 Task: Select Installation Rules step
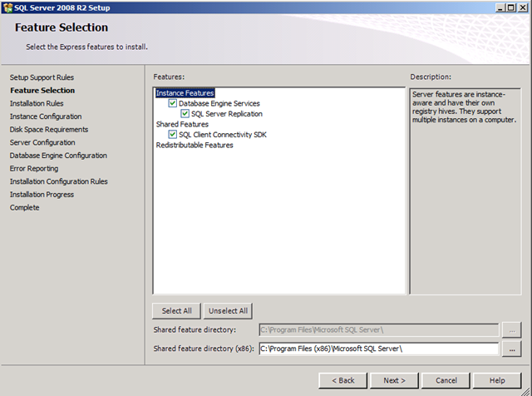click(37, 103)
